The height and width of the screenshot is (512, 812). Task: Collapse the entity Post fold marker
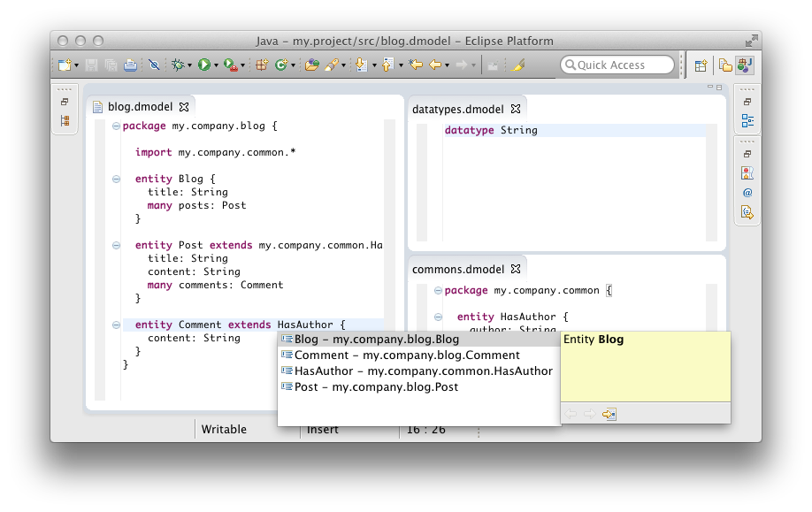coord(116,245)
